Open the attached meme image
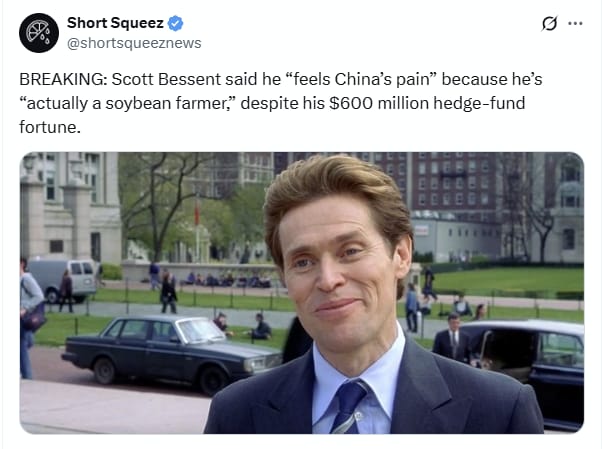602x449 pixels. click(302, 293)
